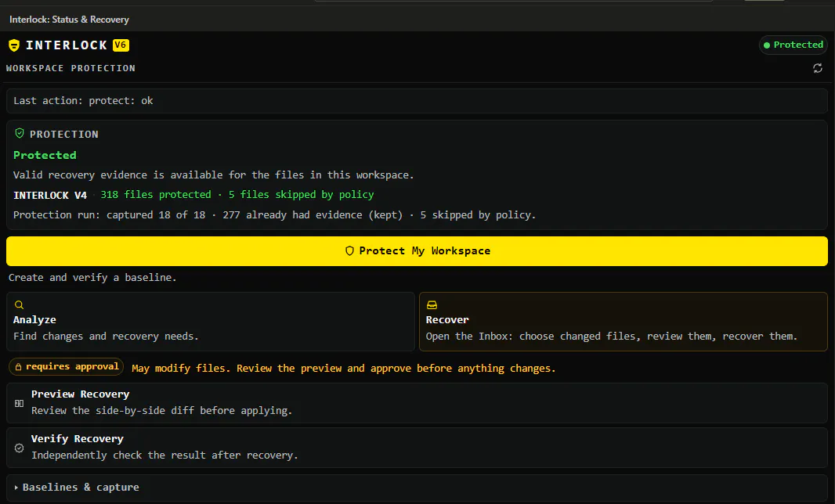The image size is (835, 504).
Task: Click 'Open the Inbox: choose changed files' description
Action: [611, 337]
